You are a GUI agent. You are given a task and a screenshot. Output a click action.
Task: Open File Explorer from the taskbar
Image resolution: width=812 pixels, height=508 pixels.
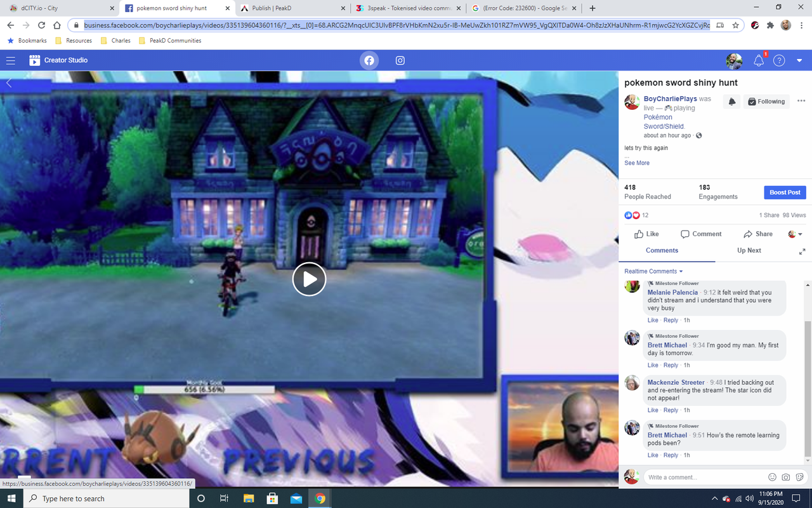tap(248, 498)
